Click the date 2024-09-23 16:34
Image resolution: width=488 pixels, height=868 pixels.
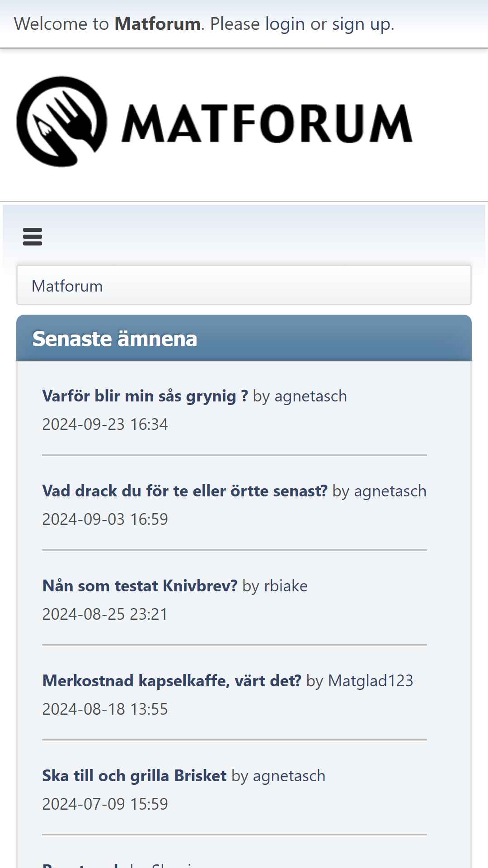(105, 425)
